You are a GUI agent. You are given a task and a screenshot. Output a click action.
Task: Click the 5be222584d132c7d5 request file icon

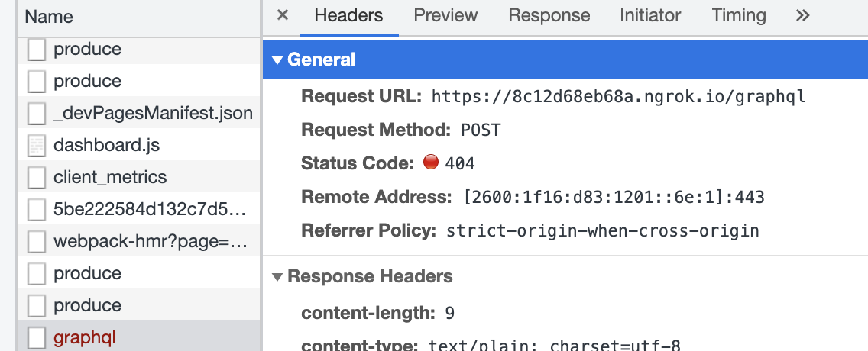[37, 209]
